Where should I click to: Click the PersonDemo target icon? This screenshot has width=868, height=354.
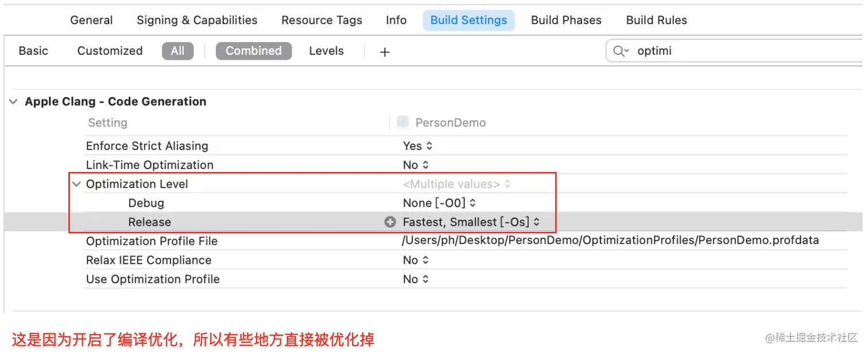[x=403, y=122]
